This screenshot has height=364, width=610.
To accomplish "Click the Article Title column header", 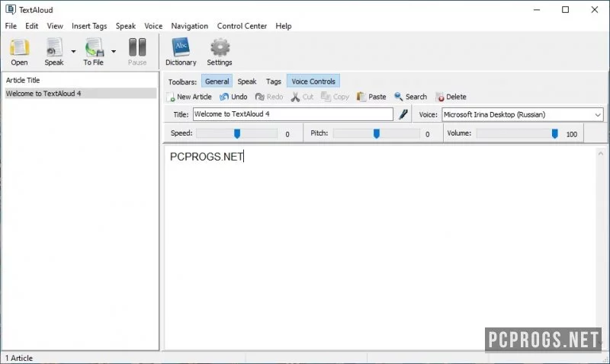I will coord(23,80).
